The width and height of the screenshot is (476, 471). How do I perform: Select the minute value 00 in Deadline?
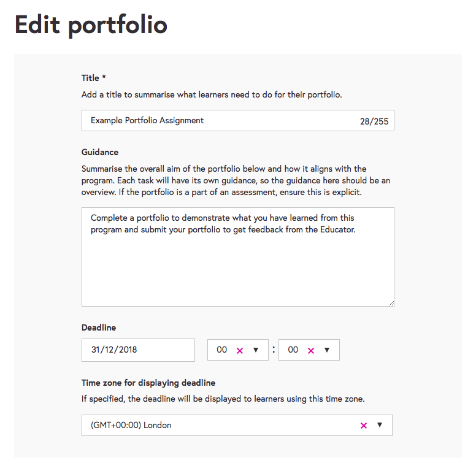[x=293, y=350]
